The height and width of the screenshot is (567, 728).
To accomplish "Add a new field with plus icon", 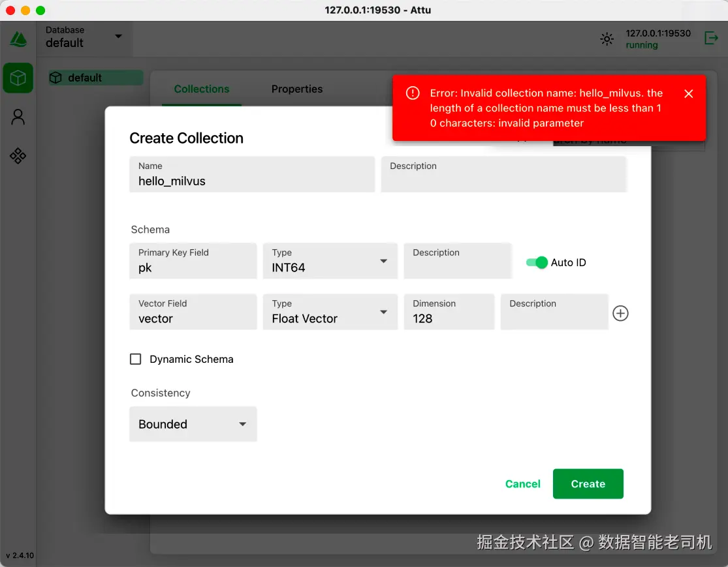I will [620, 313].
